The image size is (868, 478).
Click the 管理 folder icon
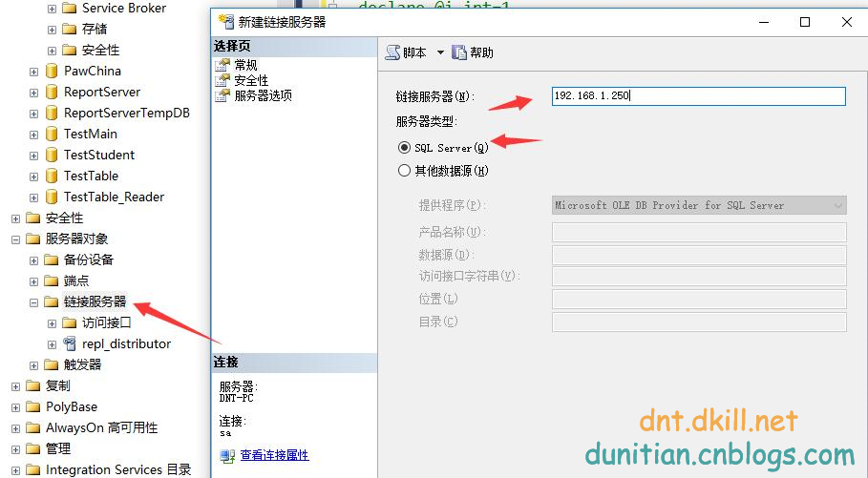click(x=33, y=448)
